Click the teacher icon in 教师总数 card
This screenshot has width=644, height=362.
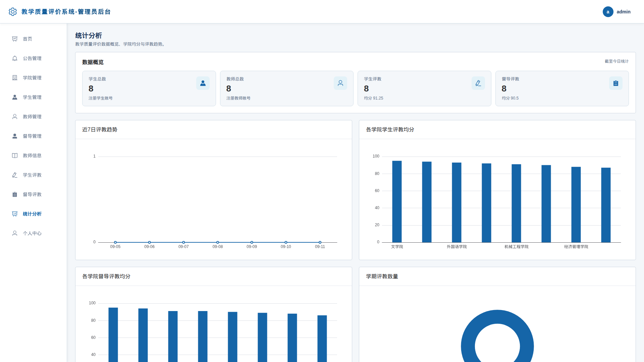(x=340, y=83)
